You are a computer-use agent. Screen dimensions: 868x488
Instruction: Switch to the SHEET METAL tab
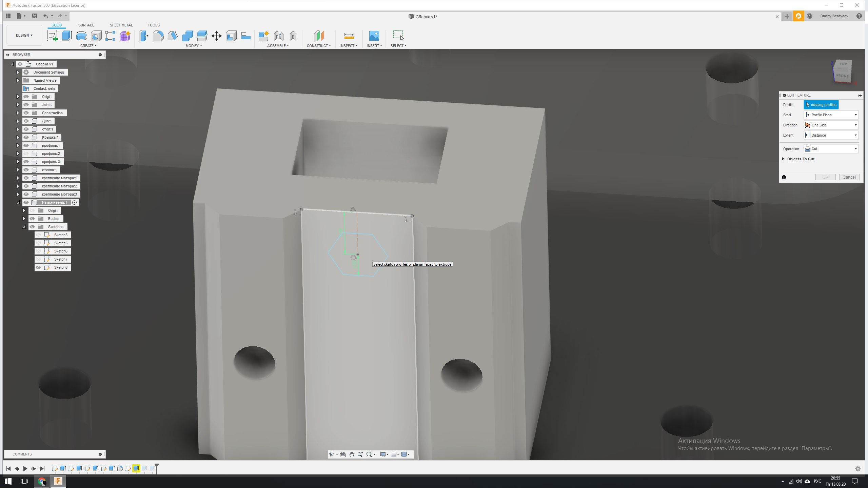pos(121,25)
